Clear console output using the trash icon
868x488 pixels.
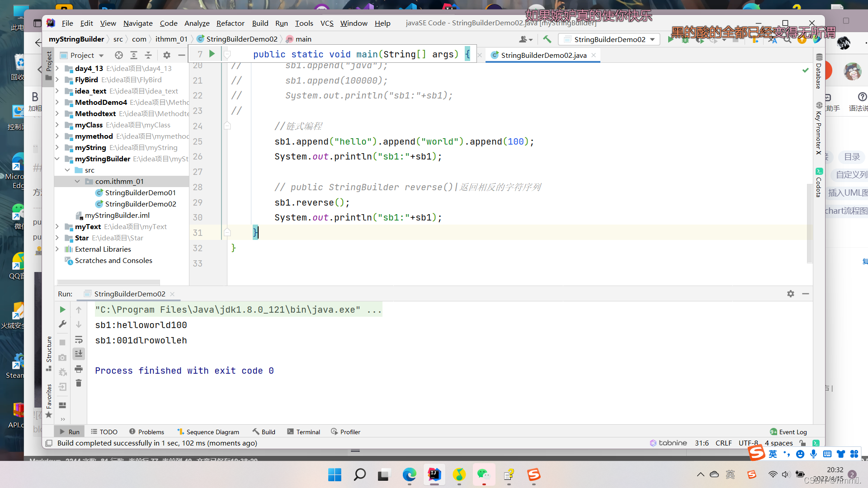point(79,383)
